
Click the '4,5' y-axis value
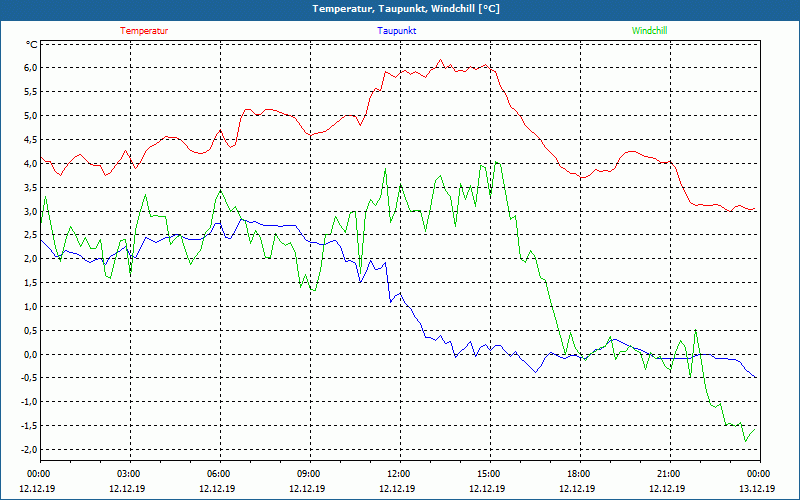click(31, 140)
